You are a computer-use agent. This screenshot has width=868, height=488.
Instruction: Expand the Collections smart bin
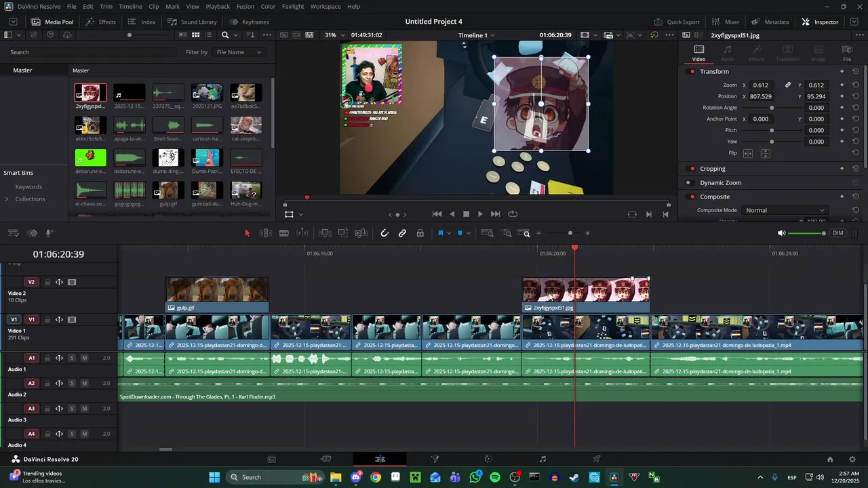[7, 199]
